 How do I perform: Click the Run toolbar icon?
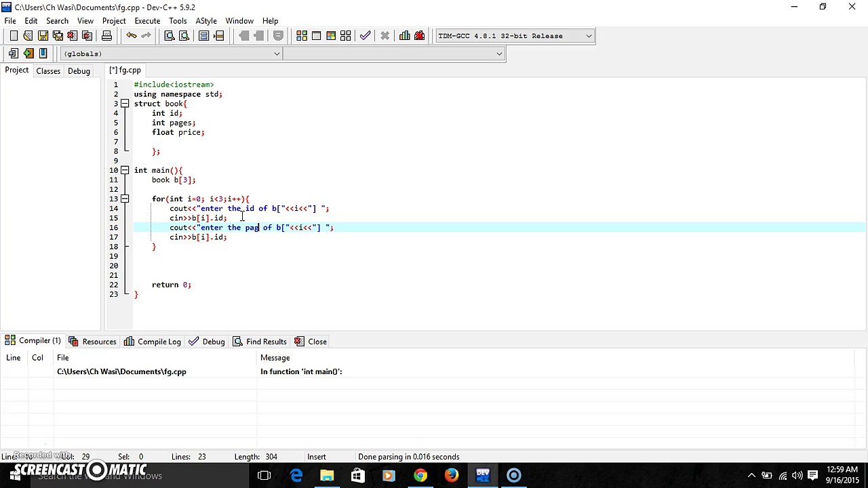click(x=316, y=36)
